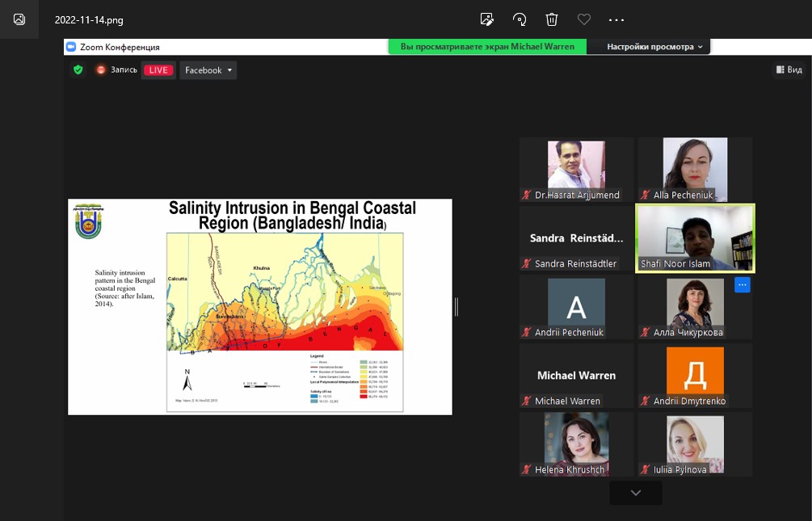Click the Zoom logo icon in title bar
The image size is (812, 521).
71,47
